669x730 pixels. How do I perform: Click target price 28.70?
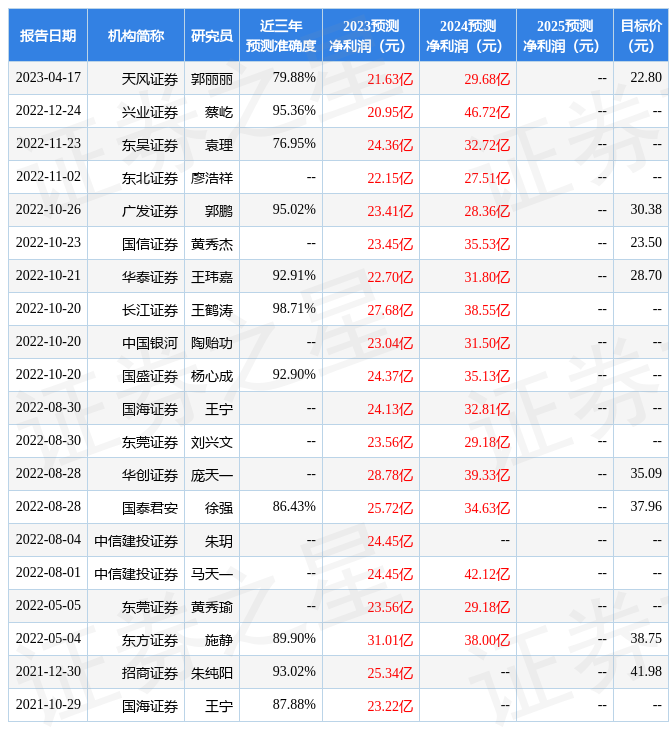(x=646, y=276)
